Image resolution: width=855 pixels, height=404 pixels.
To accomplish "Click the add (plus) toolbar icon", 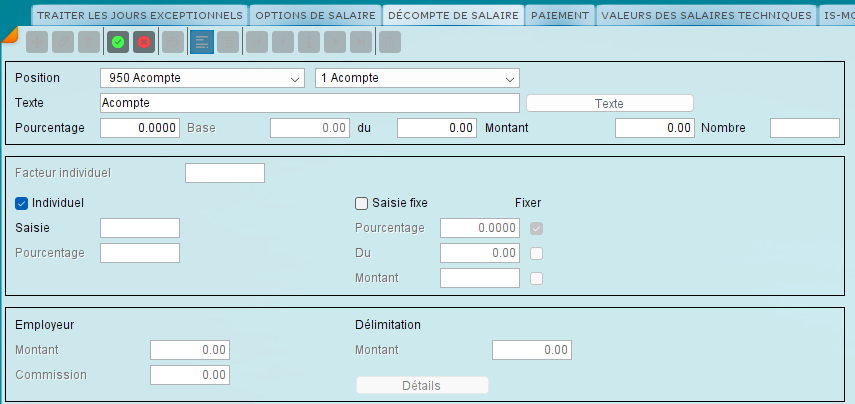I will 37,42.
